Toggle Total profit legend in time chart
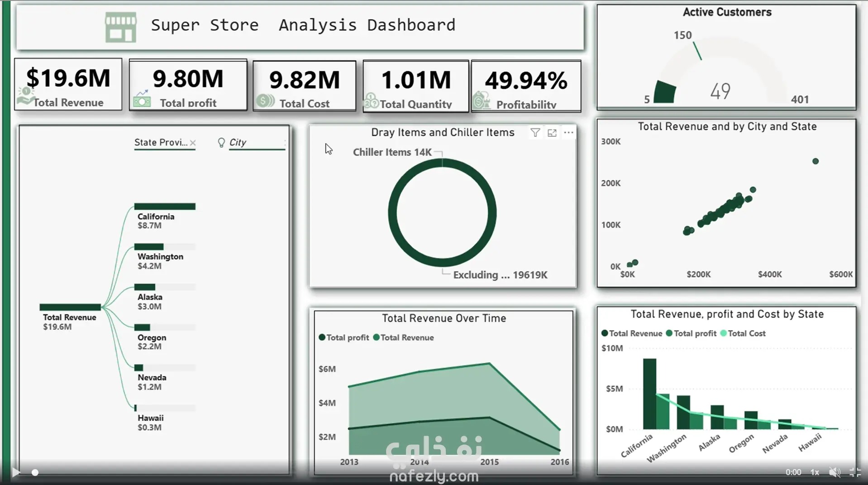The height and width of the screenshot is (485, 868). click(344, 337)
